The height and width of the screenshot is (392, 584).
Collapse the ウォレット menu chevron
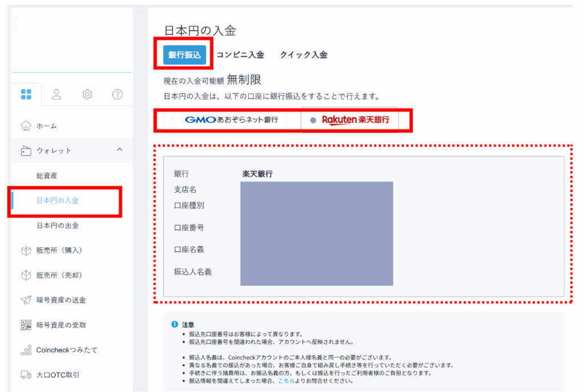(x=119, y=150)
